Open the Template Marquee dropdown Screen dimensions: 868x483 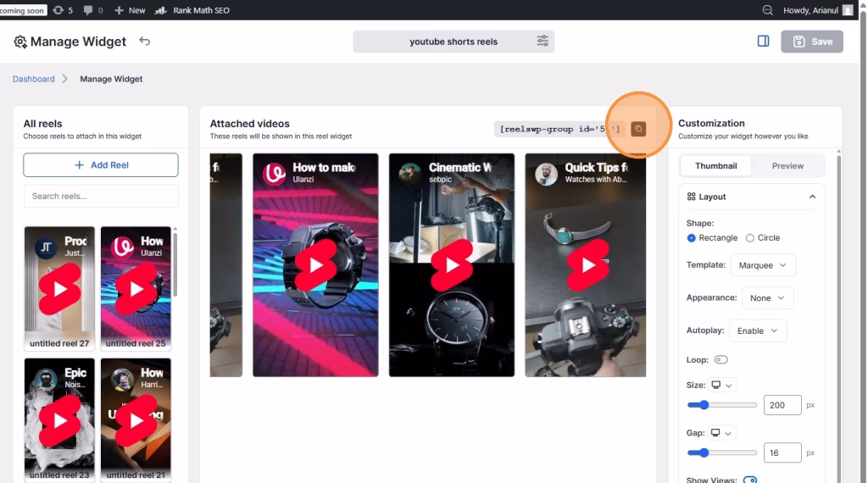pyautogui.click(x=761, y=265)
